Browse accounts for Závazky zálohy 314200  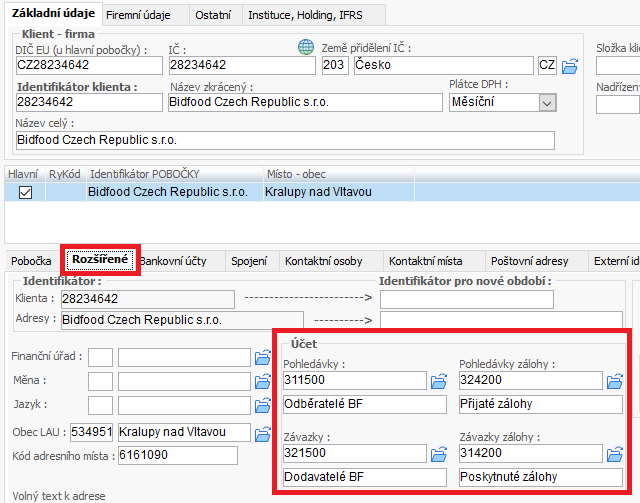click(613, 454)
